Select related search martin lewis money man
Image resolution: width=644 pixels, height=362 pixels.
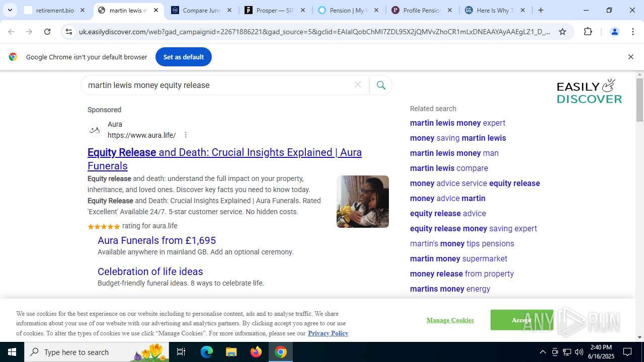point(454,153)
